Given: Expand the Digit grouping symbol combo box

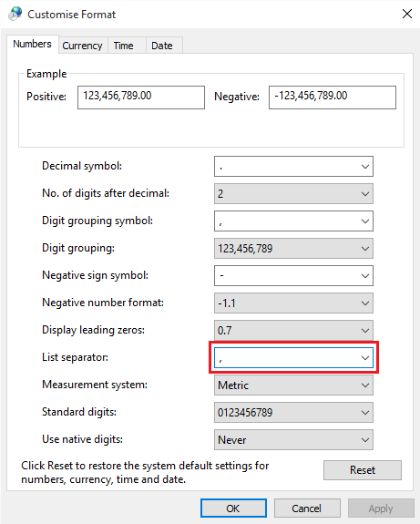Looking at the screenshot, I should (293, 221).
